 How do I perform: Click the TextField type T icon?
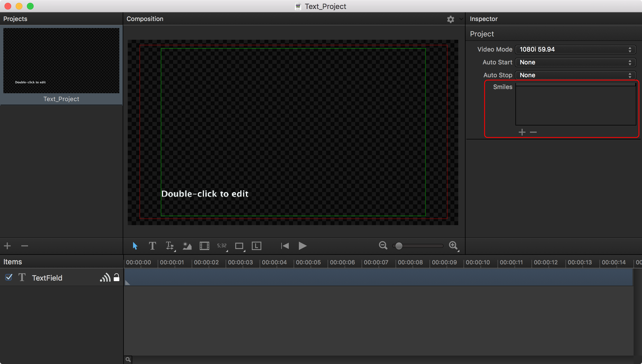tap(22, 277)
